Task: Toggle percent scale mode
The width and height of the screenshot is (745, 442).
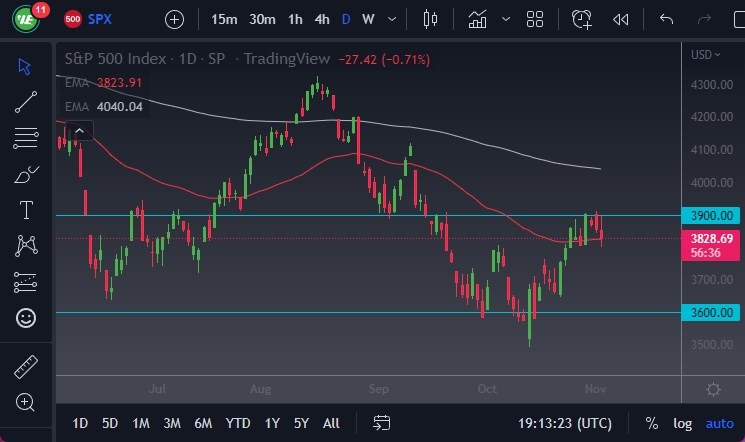Action: pyautogui.click(x=652, y=423)
